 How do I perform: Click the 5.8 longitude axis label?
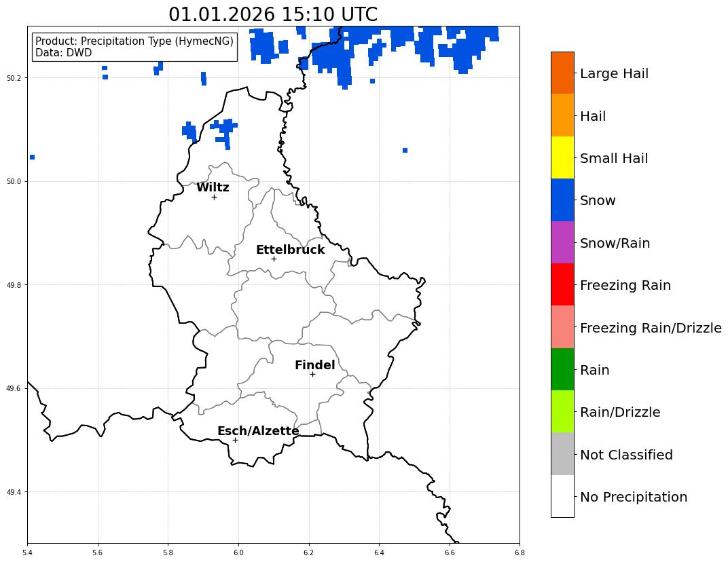coord(168,552)
